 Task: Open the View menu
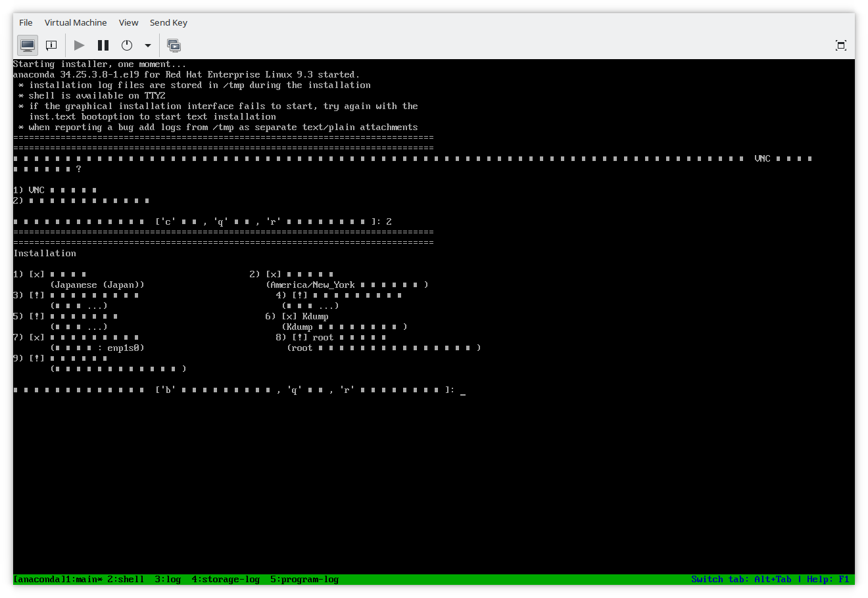pos(128,22)
